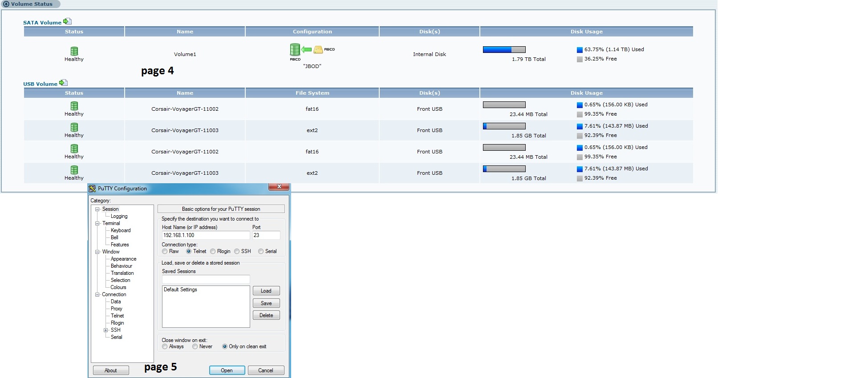Click the 1.79 TB Total text
The height and width of the screenshot is (378, 868).
pyautogui.click(x=529, y=59)
